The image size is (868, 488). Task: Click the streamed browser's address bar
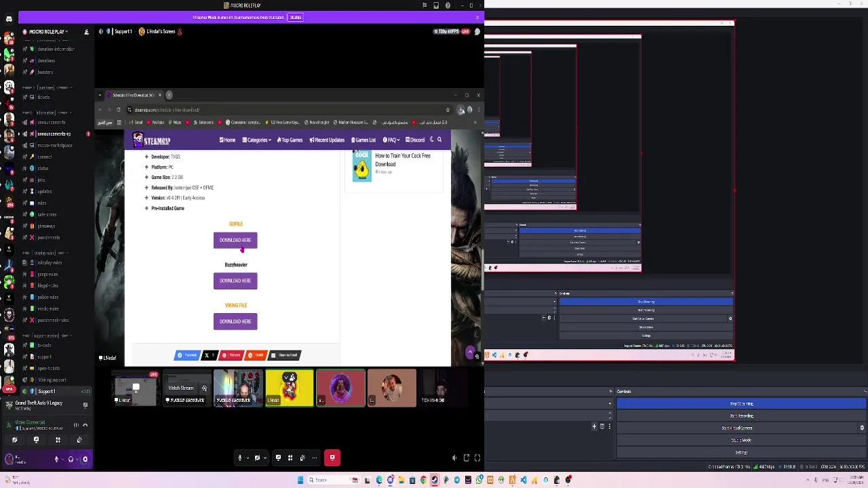[285, 110]
